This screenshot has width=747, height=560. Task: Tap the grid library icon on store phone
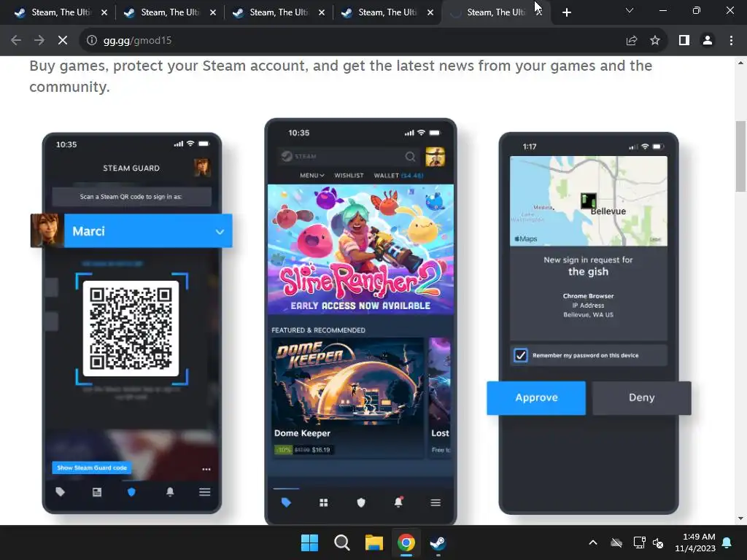(323, 502)
